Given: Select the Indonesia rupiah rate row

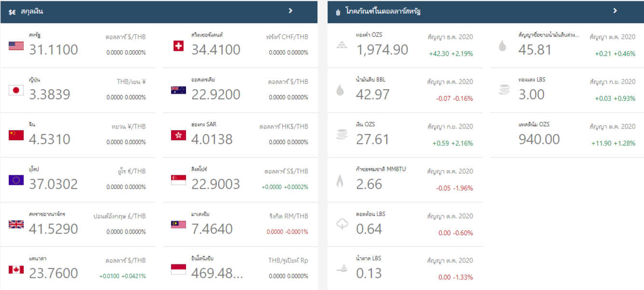Looking at the screenshot, I should (240, 268).
